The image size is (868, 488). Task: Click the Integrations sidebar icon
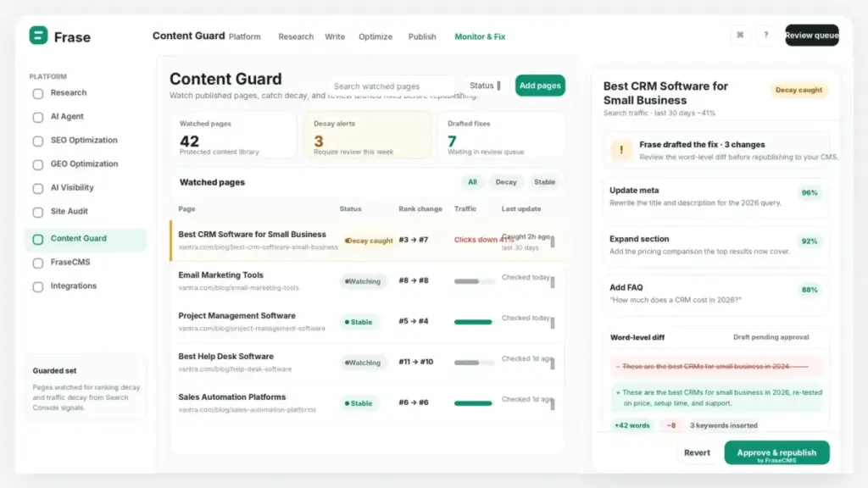point(37,287)
